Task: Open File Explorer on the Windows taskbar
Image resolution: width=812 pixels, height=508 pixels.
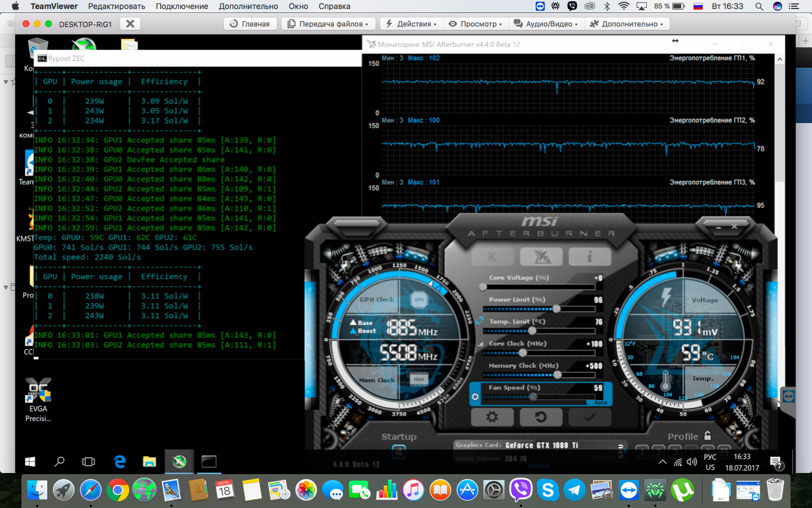Action: click(x=149, y=462)
